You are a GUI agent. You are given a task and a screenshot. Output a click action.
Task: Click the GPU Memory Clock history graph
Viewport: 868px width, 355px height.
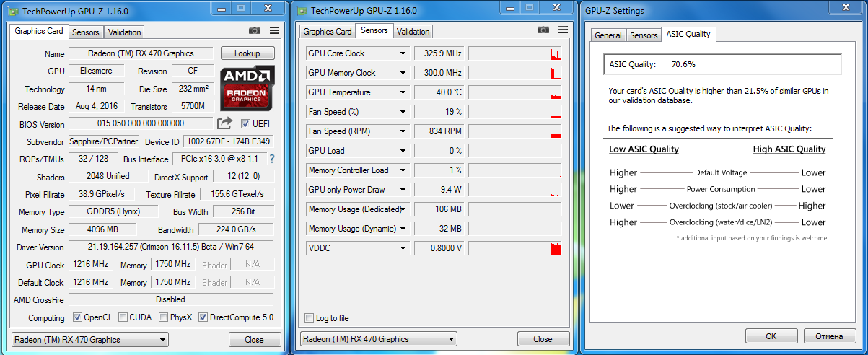(x=515, y=73)
